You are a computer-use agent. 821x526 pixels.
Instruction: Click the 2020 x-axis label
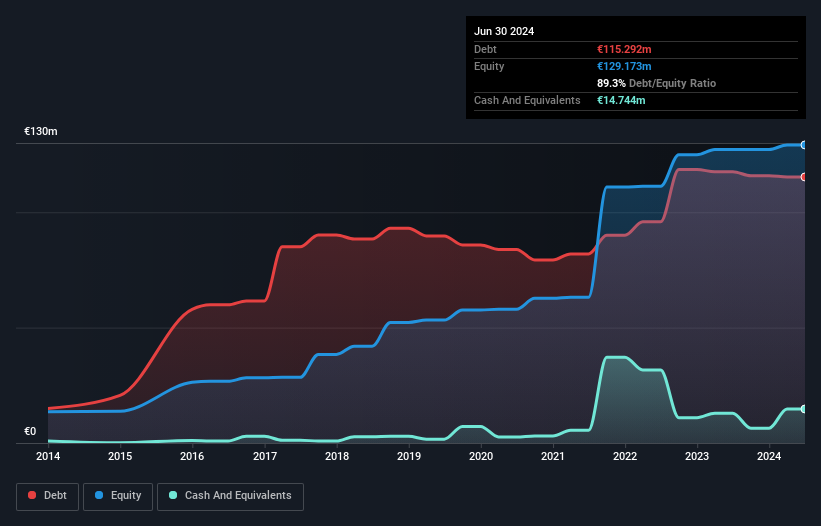481,456
